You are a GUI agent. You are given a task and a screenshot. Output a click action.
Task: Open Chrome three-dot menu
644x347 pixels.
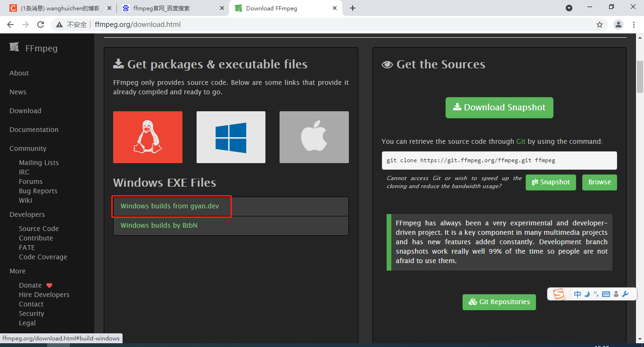coord(634,25)
